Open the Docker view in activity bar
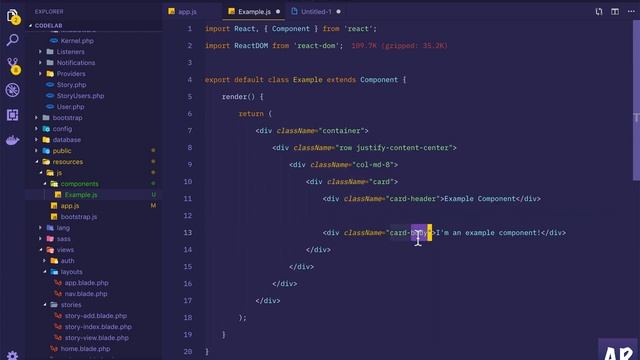Viewport: 640px width, 360px height. [x=13, y=140]
